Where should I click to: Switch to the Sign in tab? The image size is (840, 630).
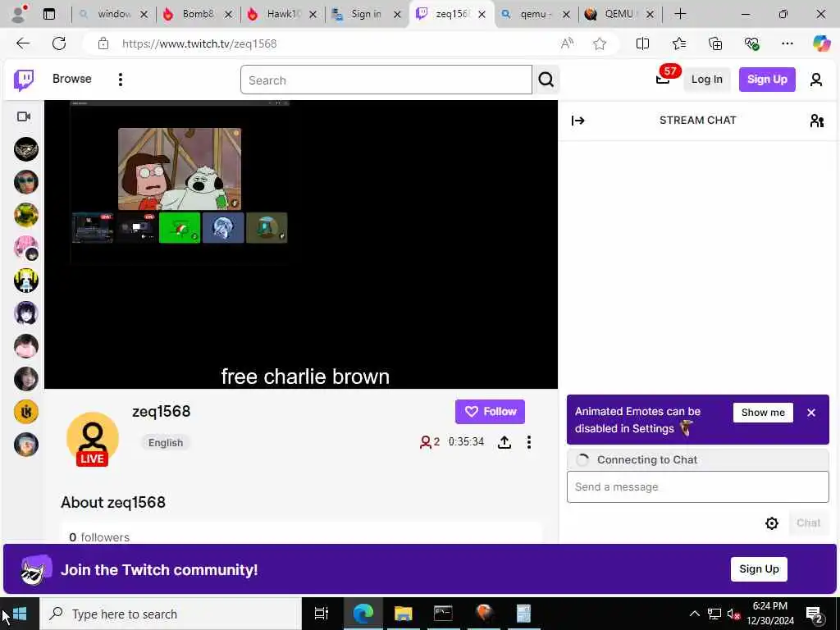click(367, 15)
